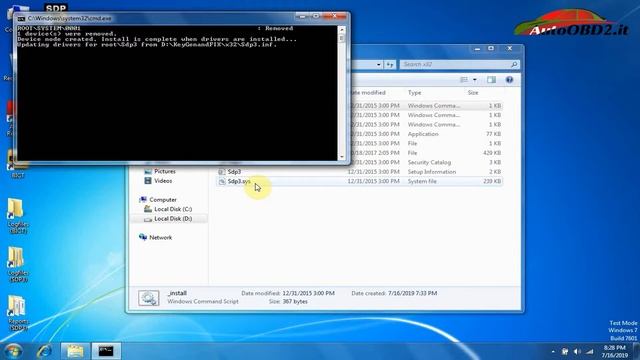Click the '_install' name in details pane
640x360 pixels.
[x=177, y=293]
